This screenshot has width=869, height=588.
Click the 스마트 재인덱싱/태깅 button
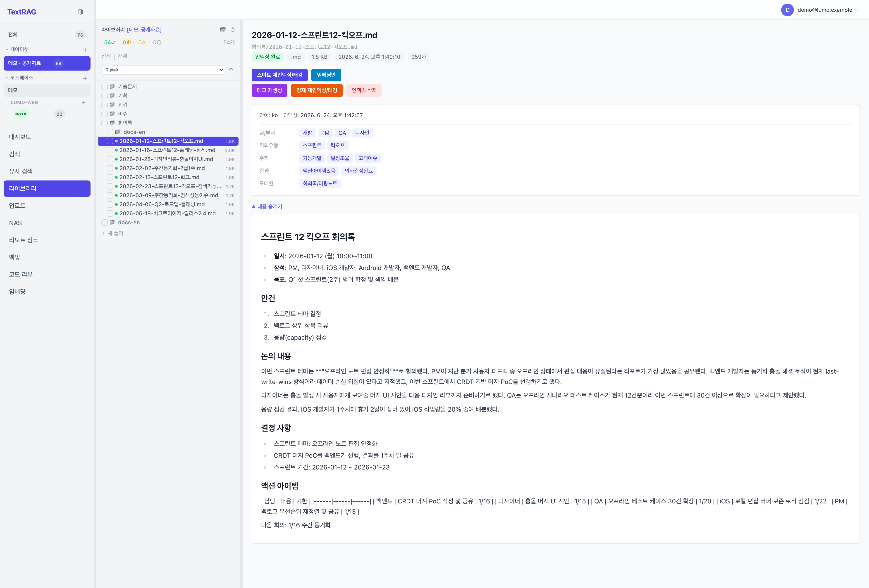280,75
